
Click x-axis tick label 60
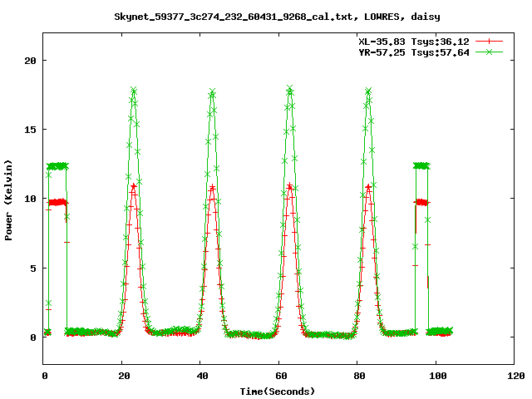281,376
